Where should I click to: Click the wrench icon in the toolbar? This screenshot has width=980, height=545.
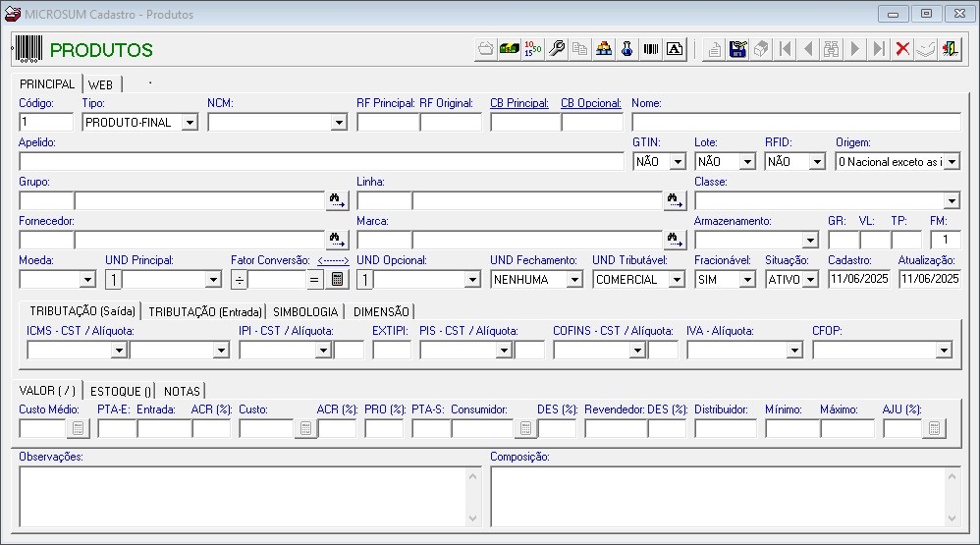click(x=557, y=49)
